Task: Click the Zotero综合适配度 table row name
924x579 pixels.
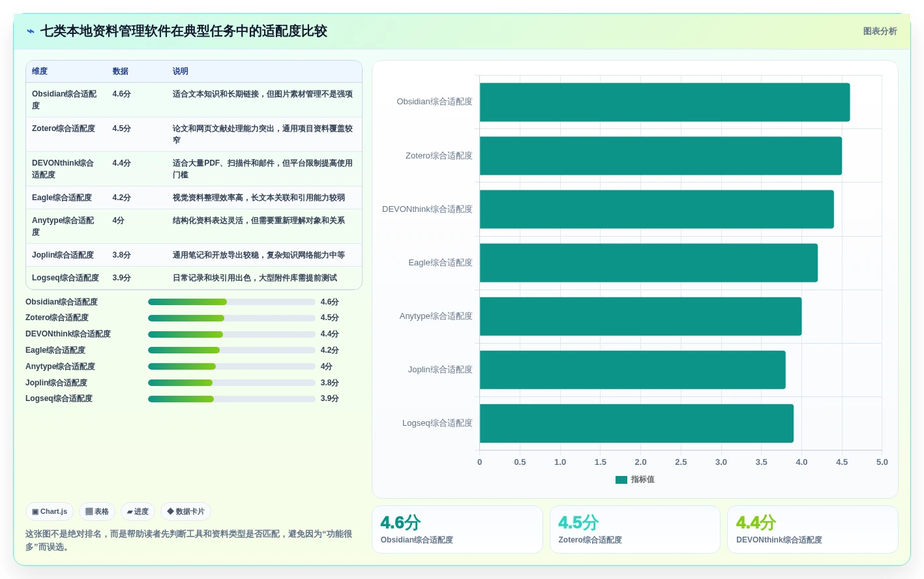Action: pyautogui.click(x=63, y=128)
